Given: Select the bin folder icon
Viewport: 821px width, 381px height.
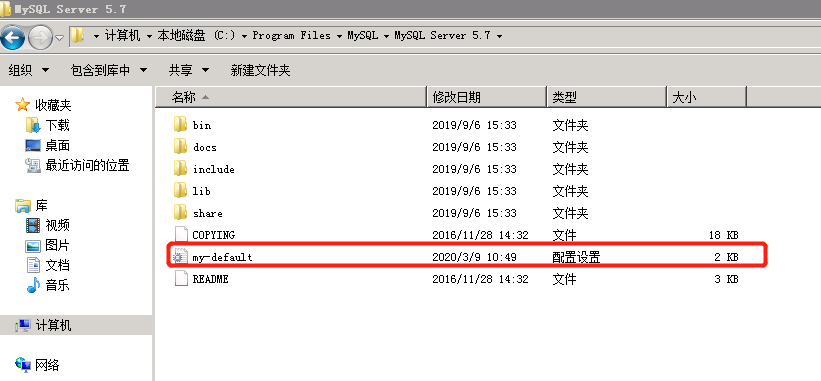Looking at the screenshot, I should tap(180, 125).
